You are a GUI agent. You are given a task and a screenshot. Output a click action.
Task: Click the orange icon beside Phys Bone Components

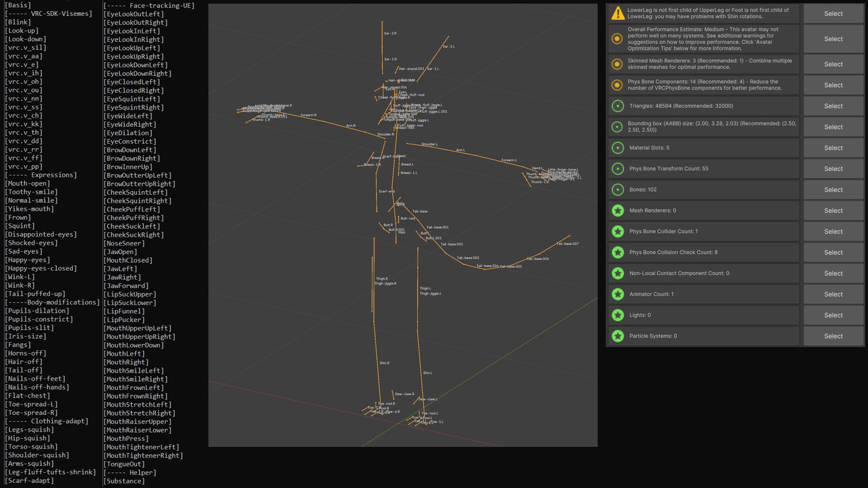617,85
